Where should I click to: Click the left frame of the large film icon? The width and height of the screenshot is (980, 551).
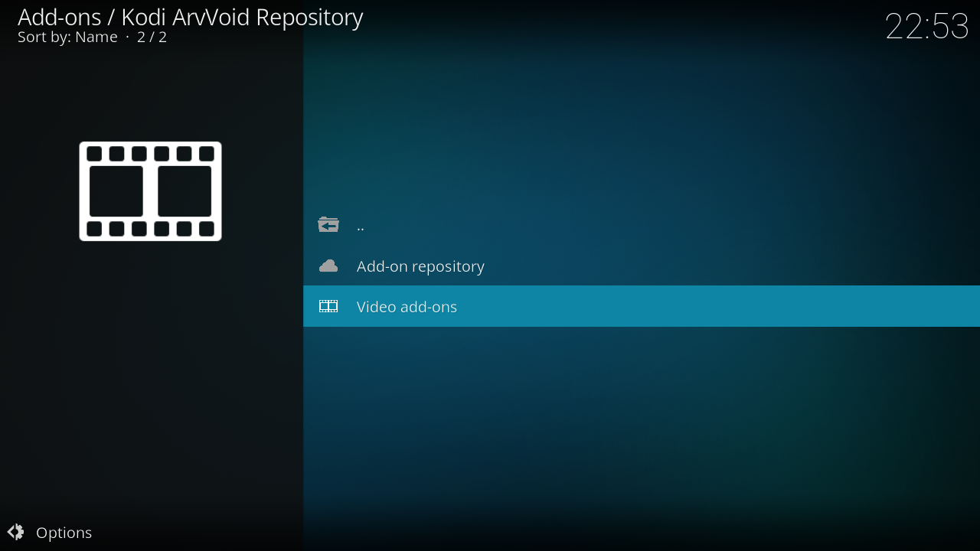[116, 191]
